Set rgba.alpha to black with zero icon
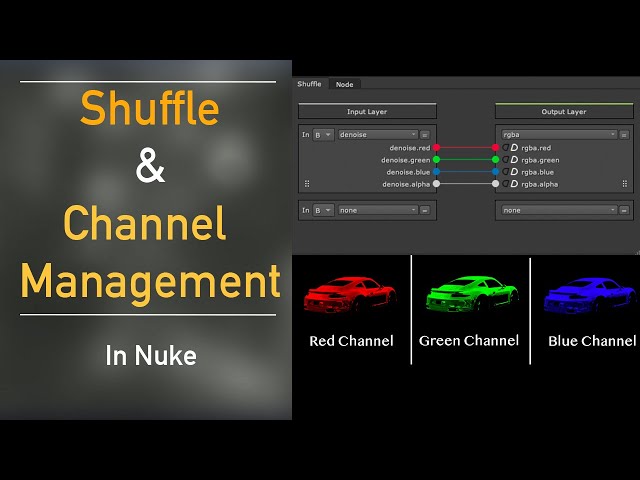Image resolution: width=640 pixels, height=480 pixels. [505, 184]
